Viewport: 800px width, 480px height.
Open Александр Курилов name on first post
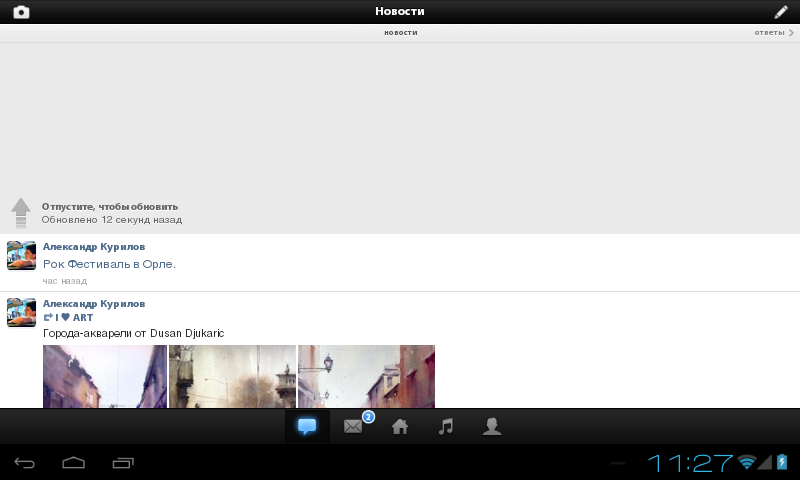coord(94,246)
